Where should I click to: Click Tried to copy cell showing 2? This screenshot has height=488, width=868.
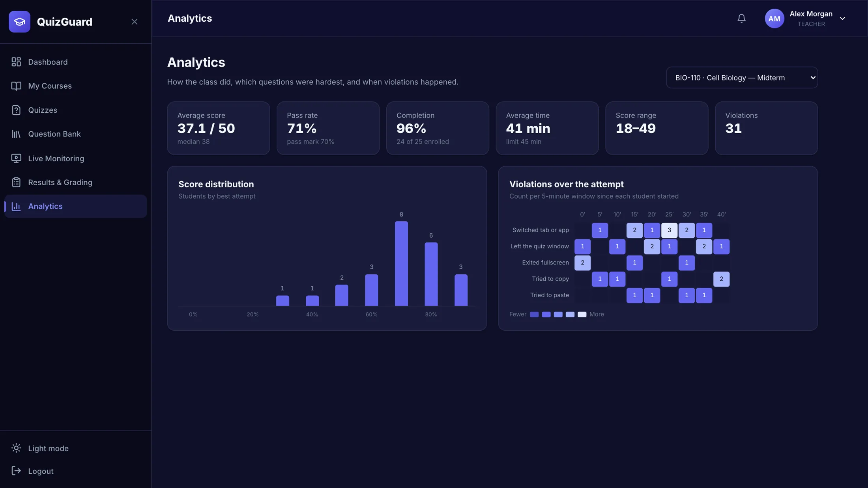[721, 279]
